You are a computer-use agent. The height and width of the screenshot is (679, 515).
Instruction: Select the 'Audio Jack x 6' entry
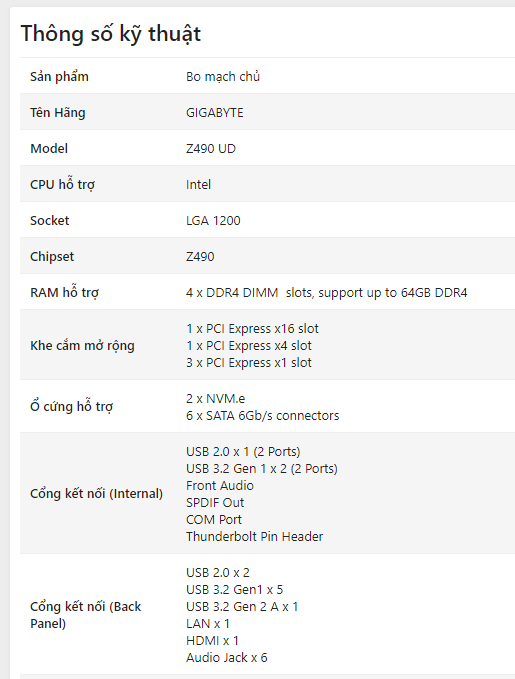227,658
